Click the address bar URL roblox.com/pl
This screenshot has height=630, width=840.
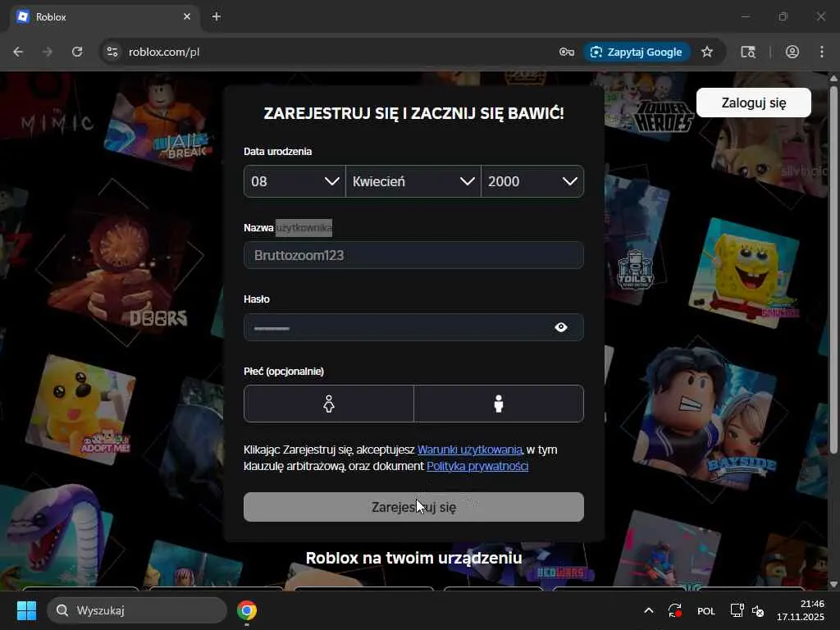(164, 52)
